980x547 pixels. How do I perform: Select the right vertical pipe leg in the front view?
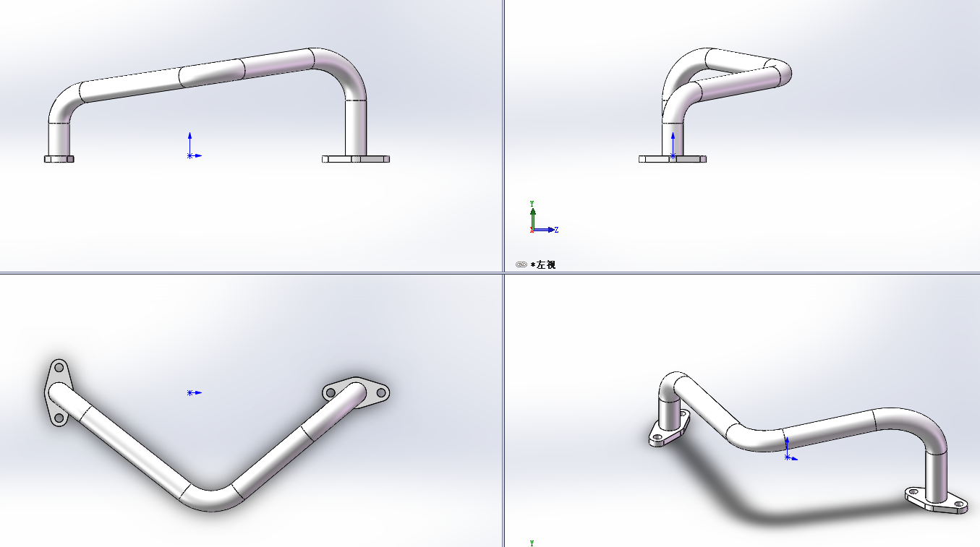(356, 128)
